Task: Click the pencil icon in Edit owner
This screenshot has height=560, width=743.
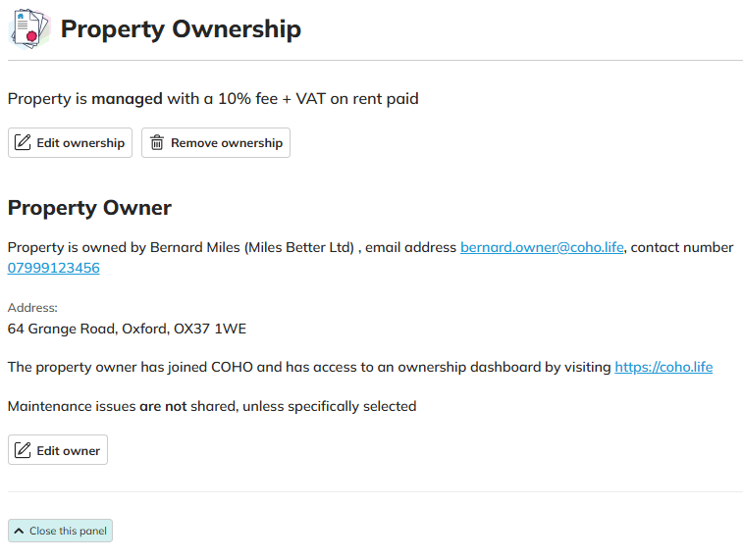Action: coord(23,450)
